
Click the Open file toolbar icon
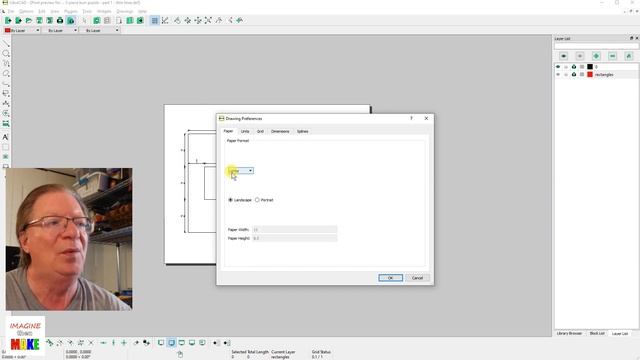point(29,20)
